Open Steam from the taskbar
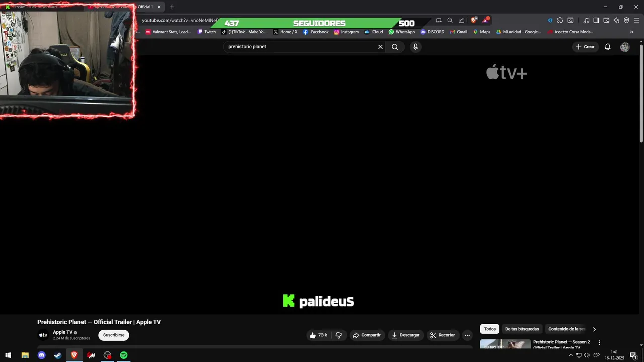This screenshot has height=362, width=644. pos(58,355)
